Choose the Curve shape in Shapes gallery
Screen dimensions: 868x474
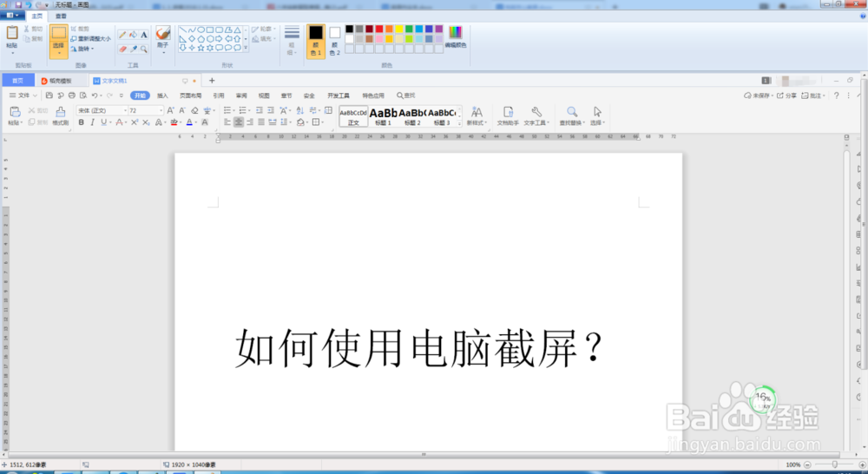tap(192, 30)
